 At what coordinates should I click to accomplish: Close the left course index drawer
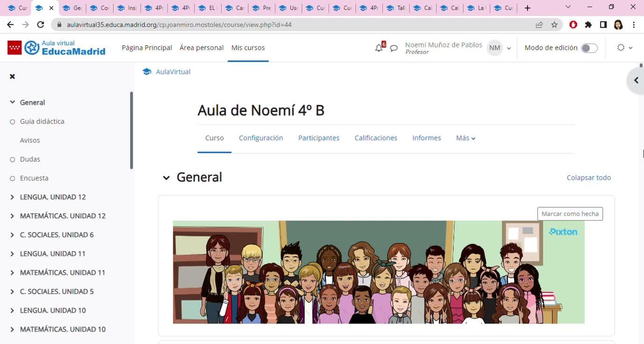tap(12, 76)
